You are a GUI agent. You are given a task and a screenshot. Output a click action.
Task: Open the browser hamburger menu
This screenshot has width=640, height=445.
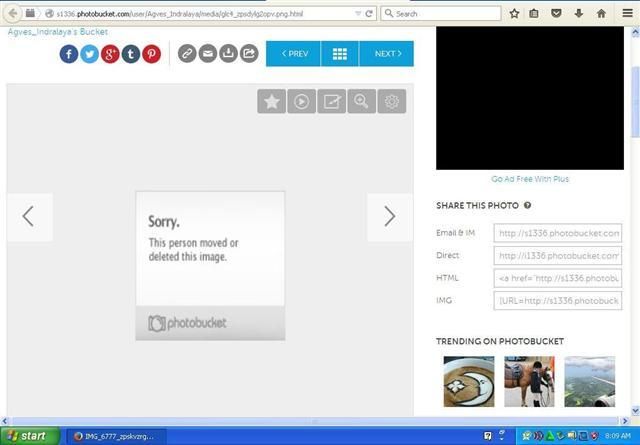click(627, 13)
